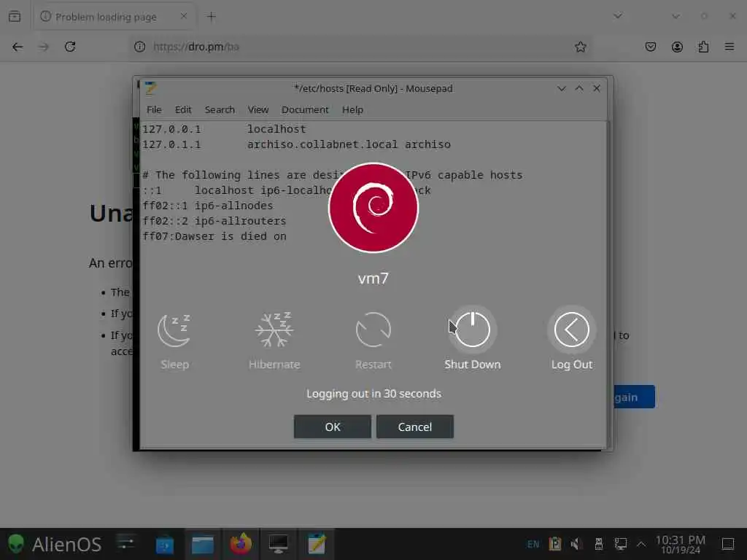Expand hidden system tray icons
747x560 pixels.
coord(641,544)
